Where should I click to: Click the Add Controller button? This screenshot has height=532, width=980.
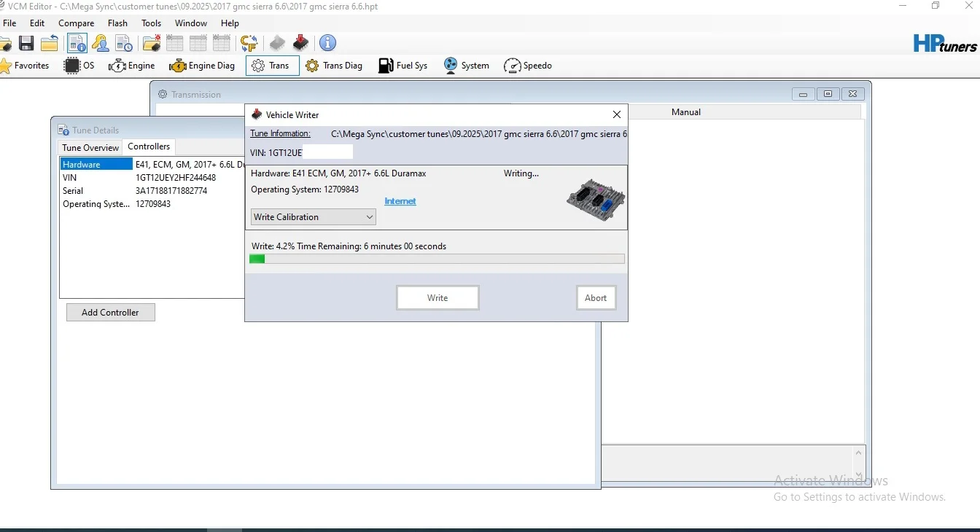pyautogui.click(x=110, y=313)
